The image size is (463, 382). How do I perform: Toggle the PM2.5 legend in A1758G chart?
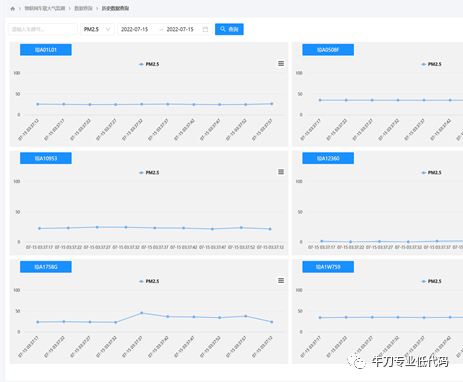click(x=149, y=281)
